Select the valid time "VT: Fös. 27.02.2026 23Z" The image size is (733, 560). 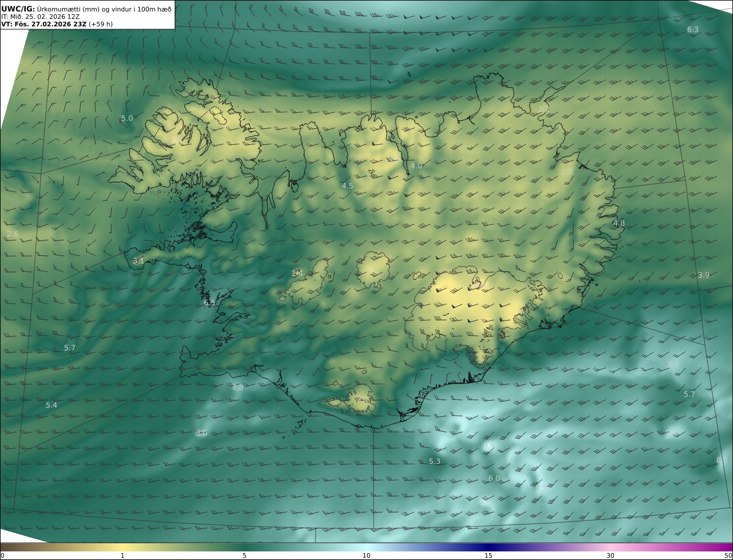point(44,24)
